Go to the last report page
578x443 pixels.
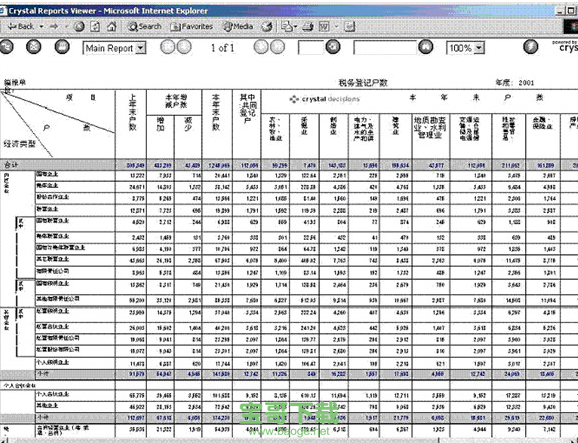coord(278,47)
